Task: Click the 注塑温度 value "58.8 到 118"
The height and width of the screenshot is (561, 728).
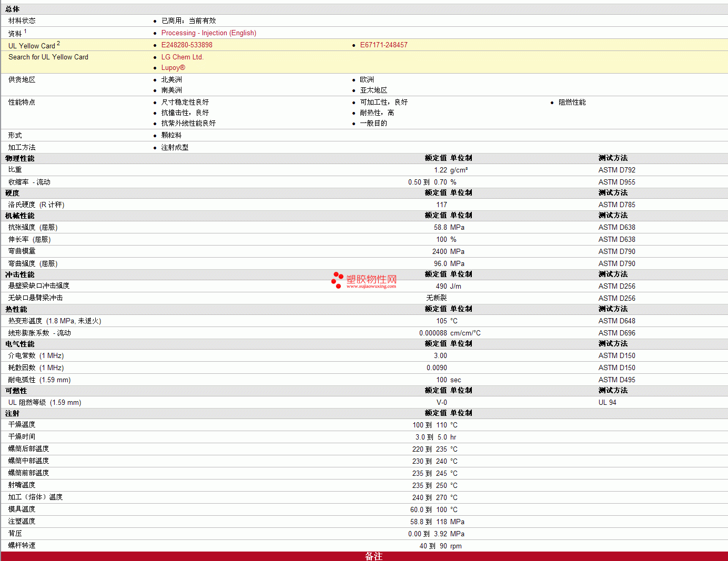Action: pyautogui.click(x=429, y=522)
